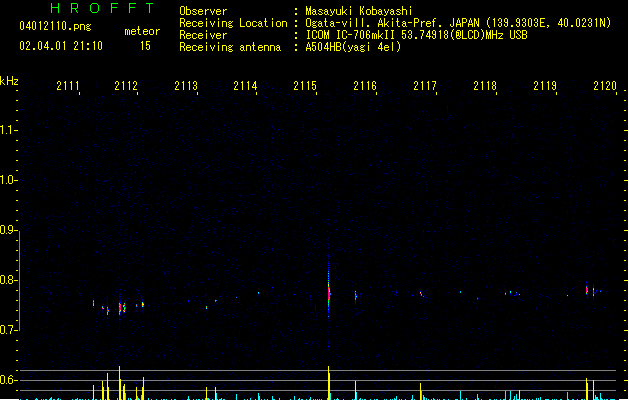Click frequency axis label 0.6
629x400 pixels.
click(x=7, y=380)
